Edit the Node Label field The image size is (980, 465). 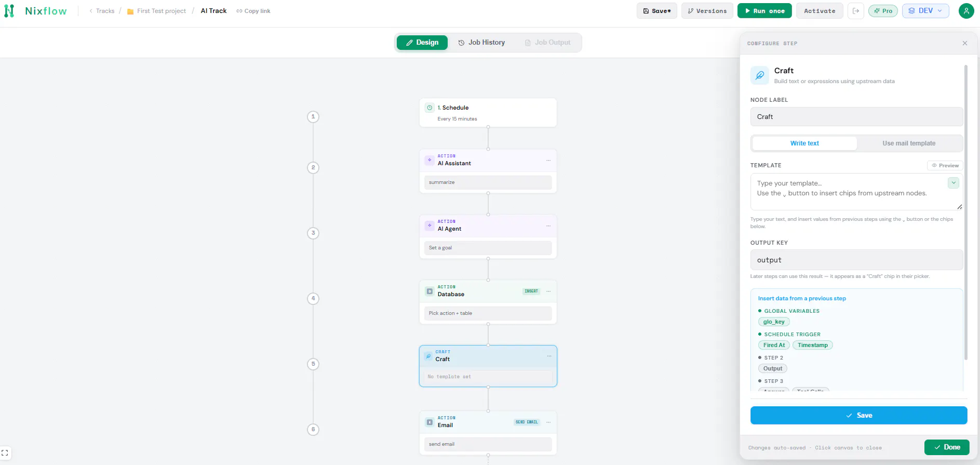coord(856,117)
